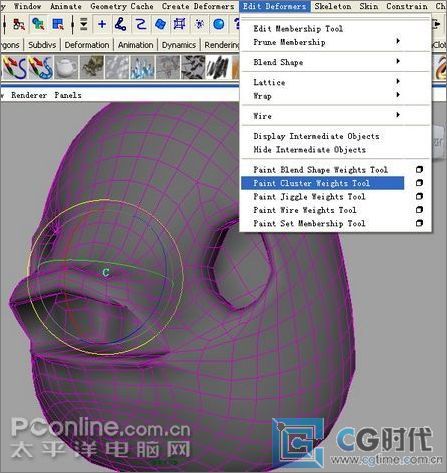Choose Hide Intermediate Objects

coord(310,150)
